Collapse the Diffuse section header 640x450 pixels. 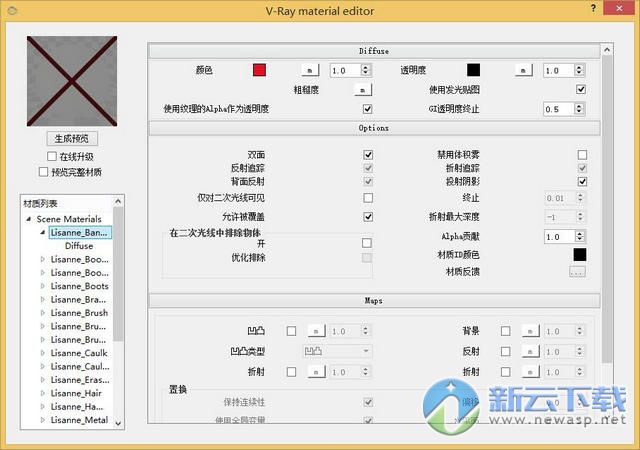tap(374, 51)
